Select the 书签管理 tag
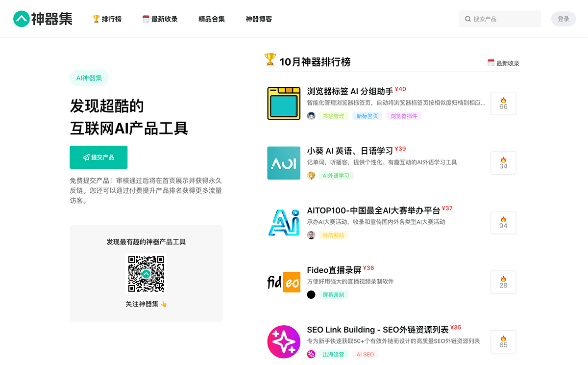588x365 pixels. [333, 116]
